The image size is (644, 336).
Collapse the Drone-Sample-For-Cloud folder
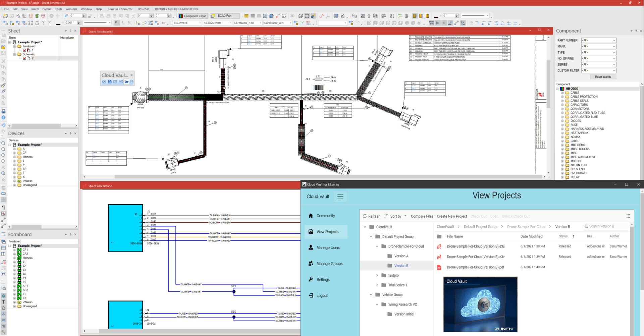(377, 246)
